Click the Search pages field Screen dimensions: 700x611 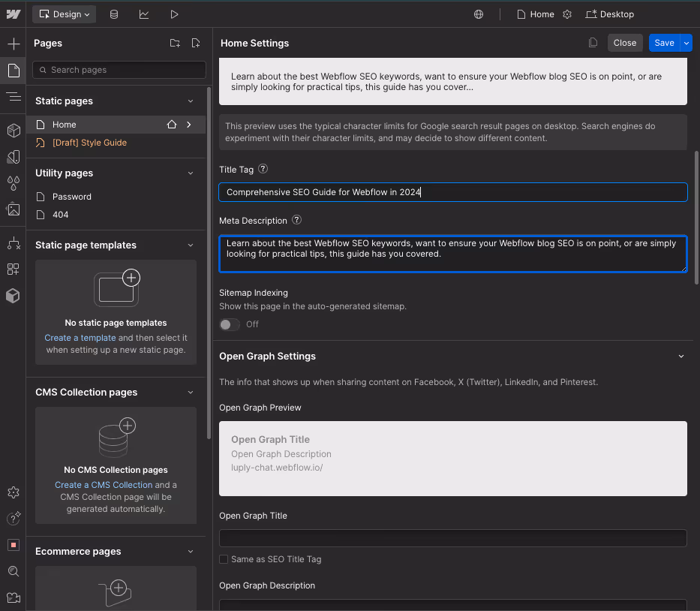click(119, 70)
